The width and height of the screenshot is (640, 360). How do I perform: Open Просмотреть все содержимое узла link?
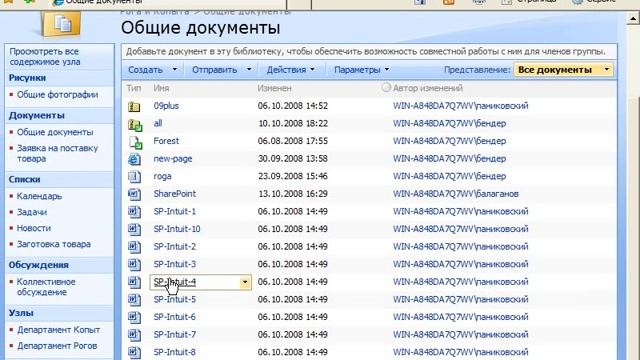pyautogui.click(x=45, y=57)
